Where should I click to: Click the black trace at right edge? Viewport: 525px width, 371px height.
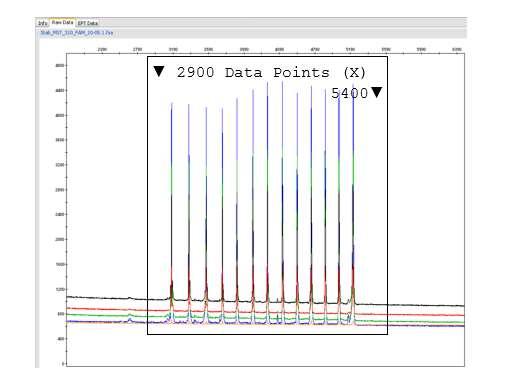(461, 306)
